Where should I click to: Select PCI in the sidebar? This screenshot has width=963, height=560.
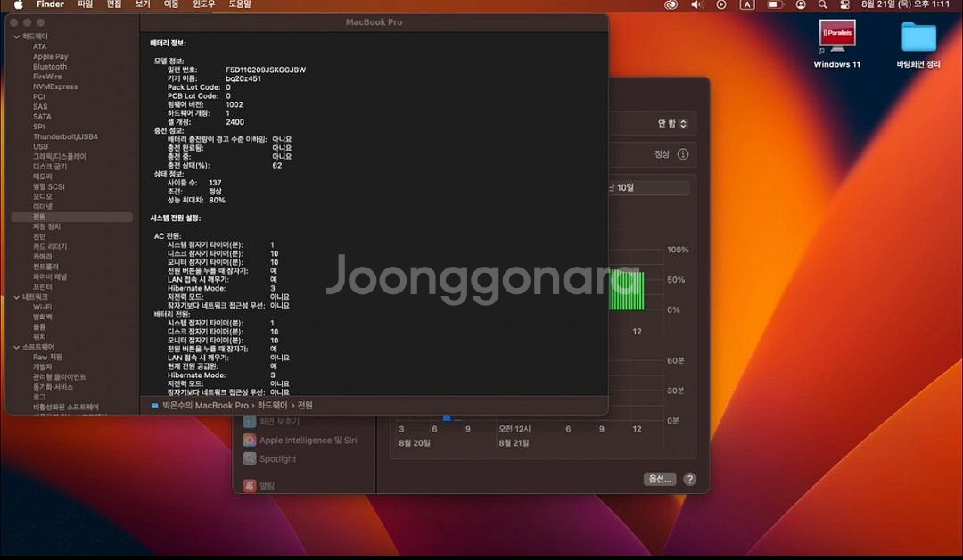pyautogui.click(x=38, y=96)
